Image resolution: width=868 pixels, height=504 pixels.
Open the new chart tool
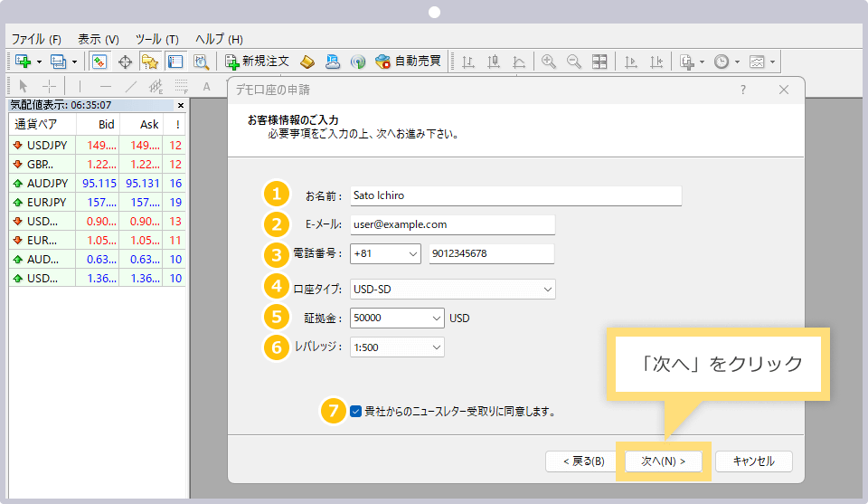pyautogui.click(x=24, y=62)
